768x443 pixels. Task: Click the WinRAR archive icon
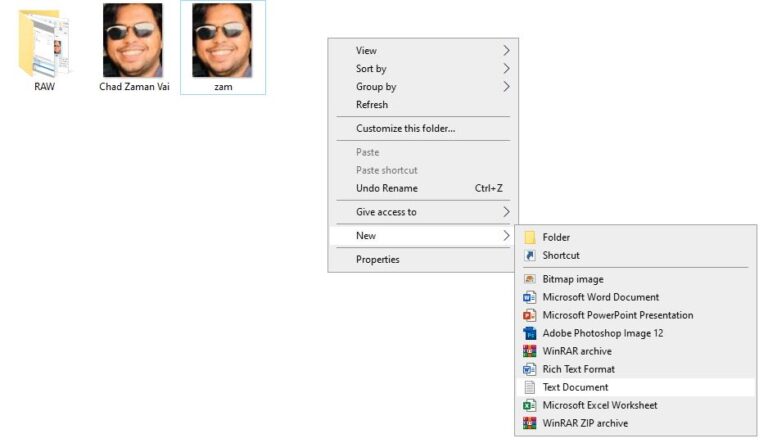click(529, 351)
